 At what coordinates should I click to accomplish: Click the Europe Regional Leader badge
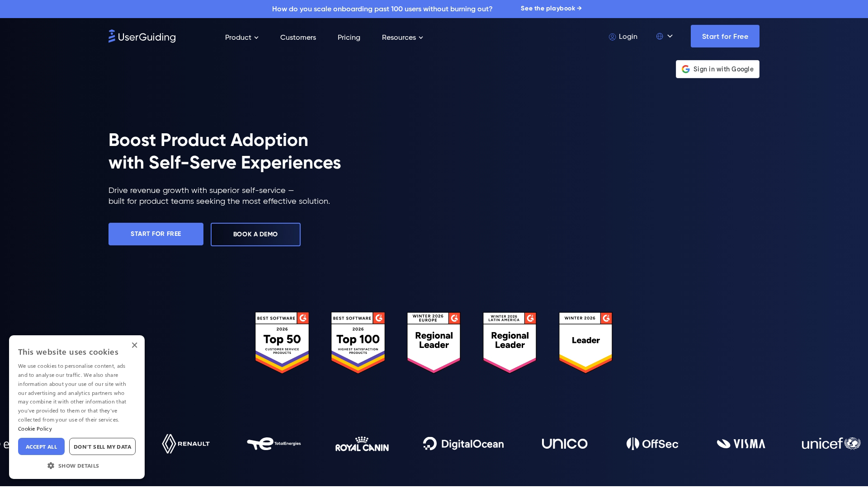pos(434,343)
